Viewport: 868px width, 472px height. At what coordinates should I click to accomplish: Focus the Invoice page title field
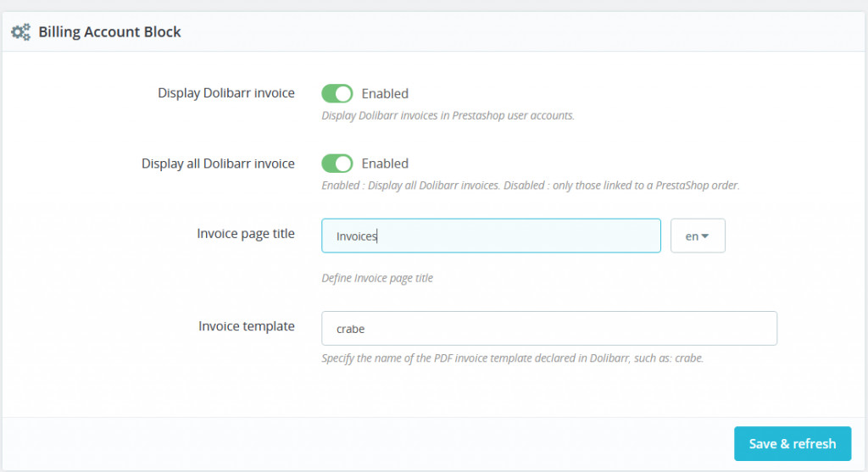tap(491, 236)
